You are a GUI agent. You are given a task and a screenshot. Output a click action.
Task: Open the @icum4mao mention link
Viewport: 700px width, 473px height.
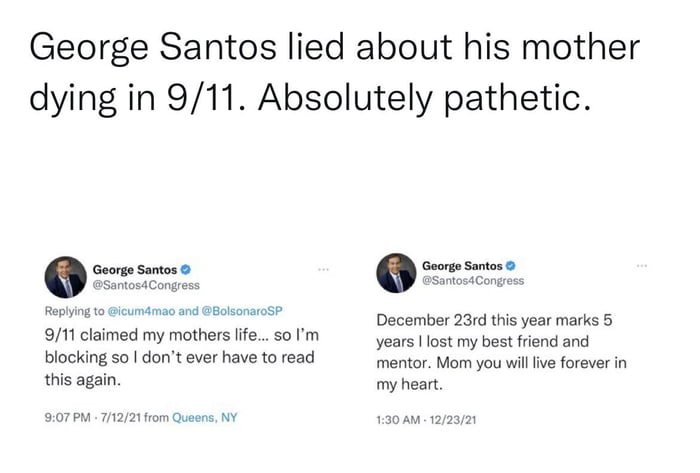[x=140, y=312]
